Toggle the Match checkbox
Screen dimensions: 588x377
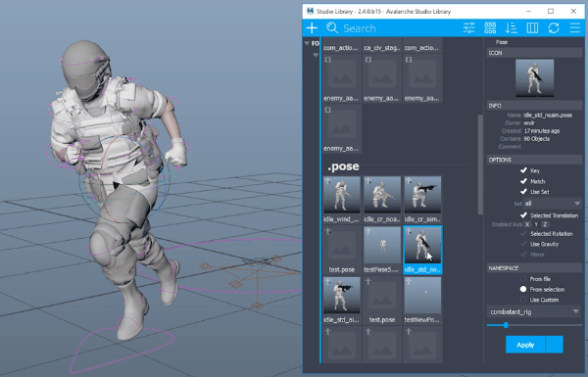523,181
